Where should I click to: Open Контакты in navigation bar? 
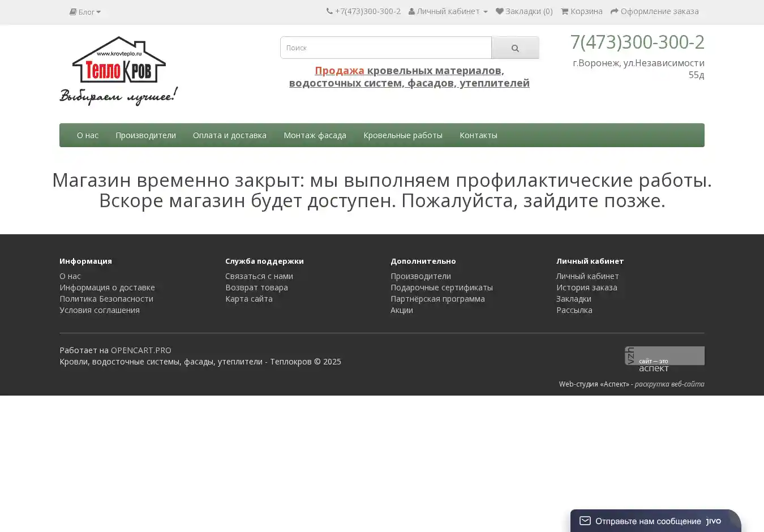478,135
